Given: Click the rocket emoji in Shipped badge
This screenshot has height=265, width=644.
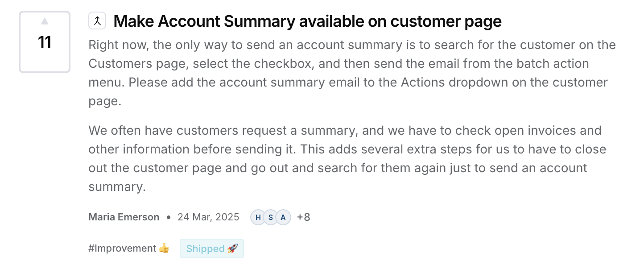Looking at the screenshot, I should [x=232, y=248].
